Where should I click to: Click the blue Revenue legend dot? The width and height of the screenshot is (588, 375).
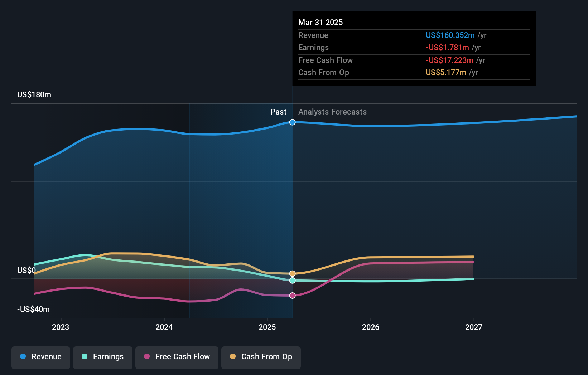click(23, 357)
